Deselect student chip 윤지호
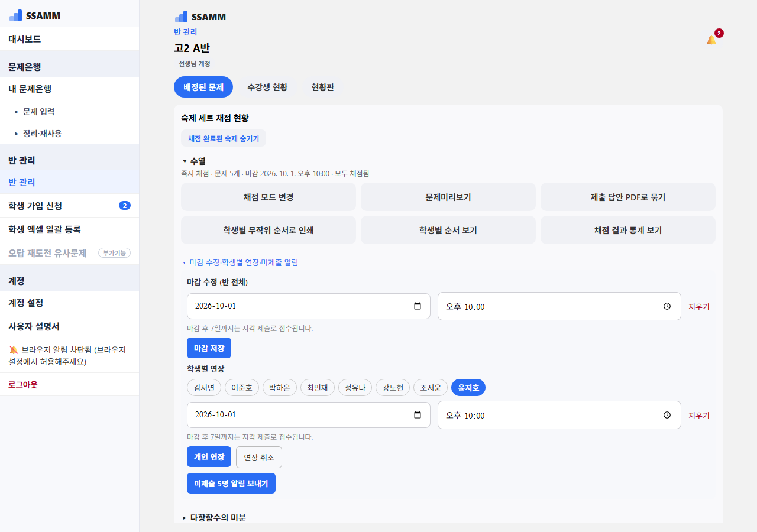This screenshot has width=757, height=532. (468, 388)
